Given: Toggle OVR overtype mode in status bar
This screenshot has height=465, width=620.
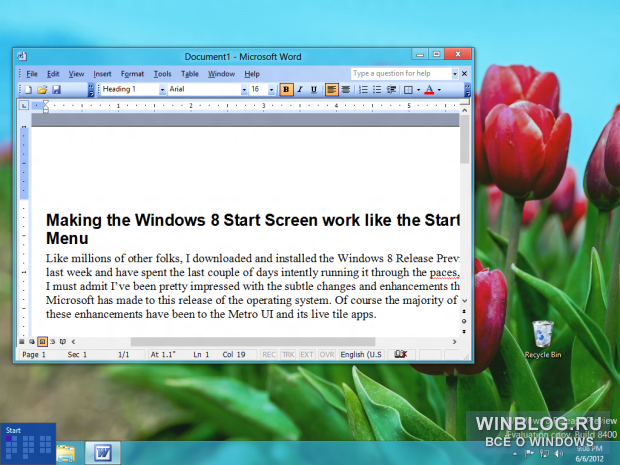Looking at the screenshot, I should click(x=327, y=355).
